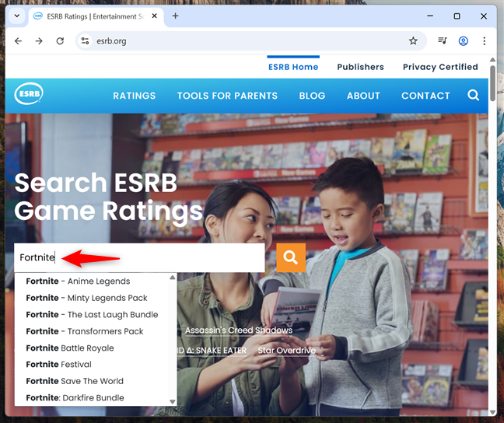Open the Publishers section
Viewport: 504px width, 423px height.
pyautogui.click(x=360, y=67)
